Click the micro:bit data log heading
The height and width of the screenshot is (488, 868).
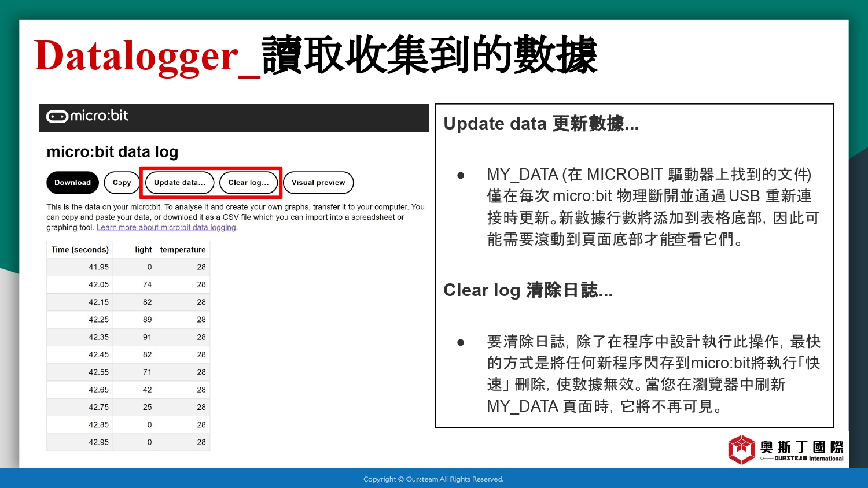pos(112,152)
